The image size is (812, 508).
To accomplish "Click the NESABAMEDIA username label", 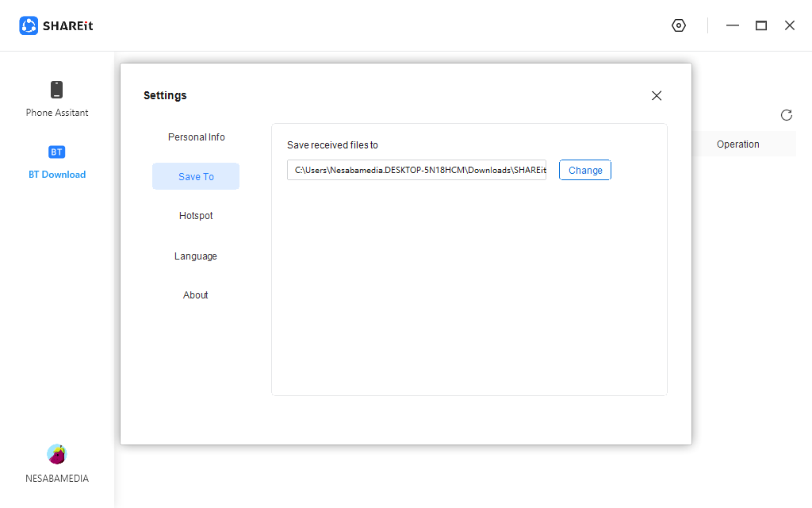I will tap(56, 479).
